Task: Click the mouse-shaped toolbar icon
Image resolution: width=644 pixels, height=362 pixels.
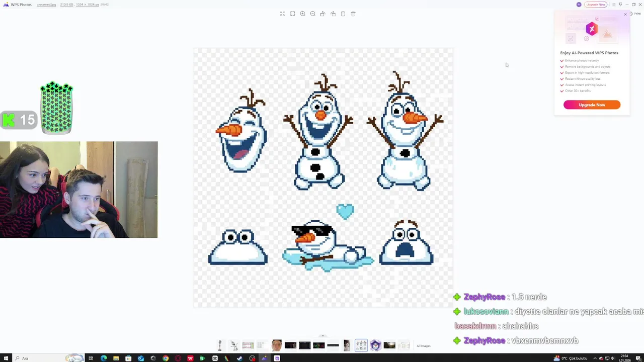Action: tap(343, 14)
